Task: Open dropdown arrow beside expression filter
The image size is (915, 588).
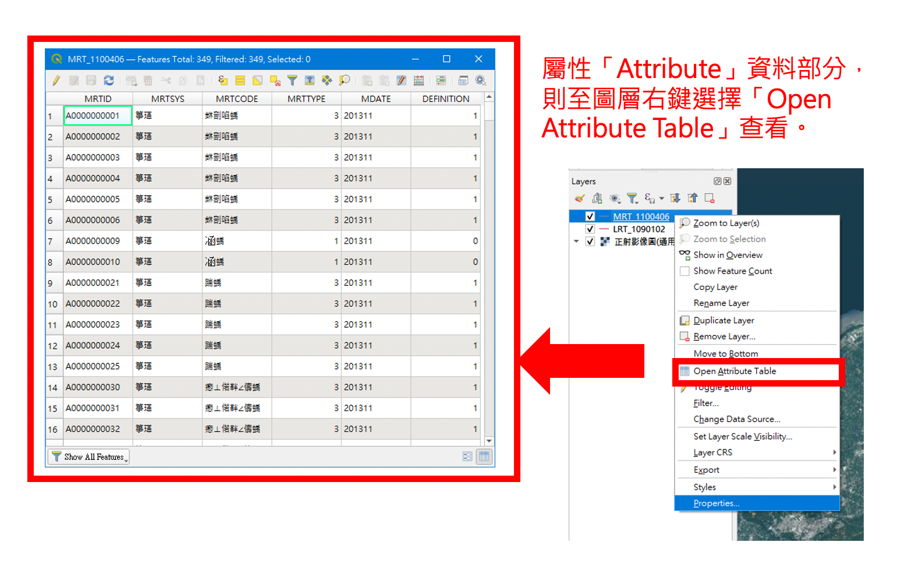Action: (662, 199)
